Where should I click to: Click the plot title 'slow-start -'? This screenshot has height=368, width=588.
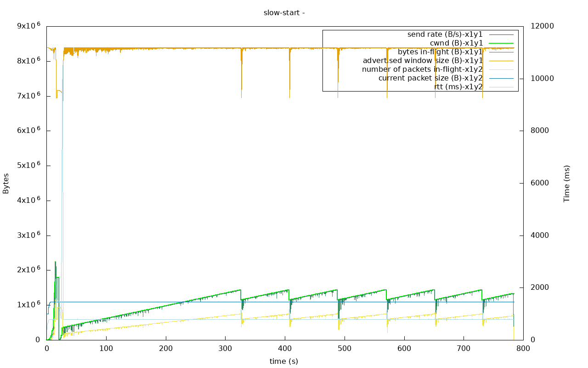click(284, 13)
